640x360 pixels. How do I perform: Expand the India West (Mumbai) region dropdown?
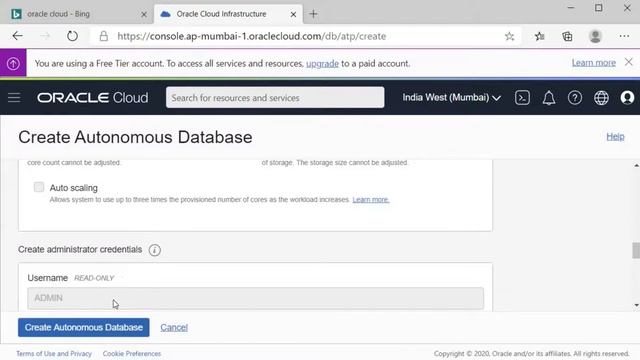pos(451,98)
